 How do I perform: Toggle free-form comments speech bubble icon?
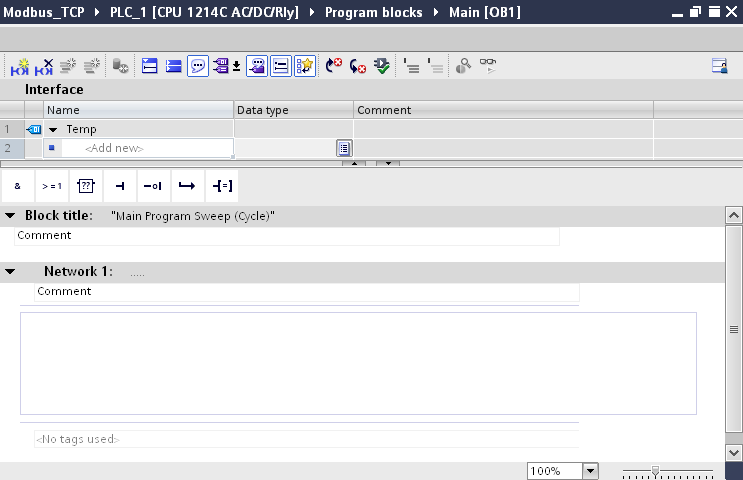point(198,66)
